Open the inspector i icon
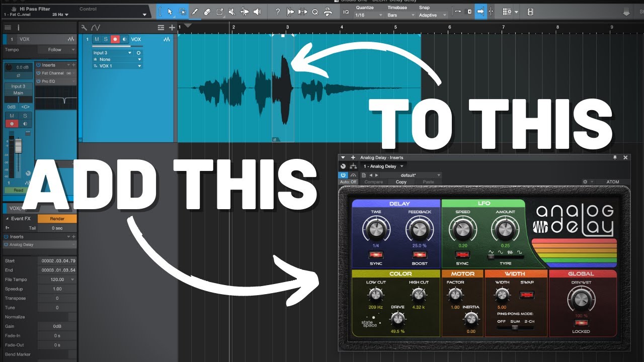The image size is (644, 362). click(x=18, y=27)
